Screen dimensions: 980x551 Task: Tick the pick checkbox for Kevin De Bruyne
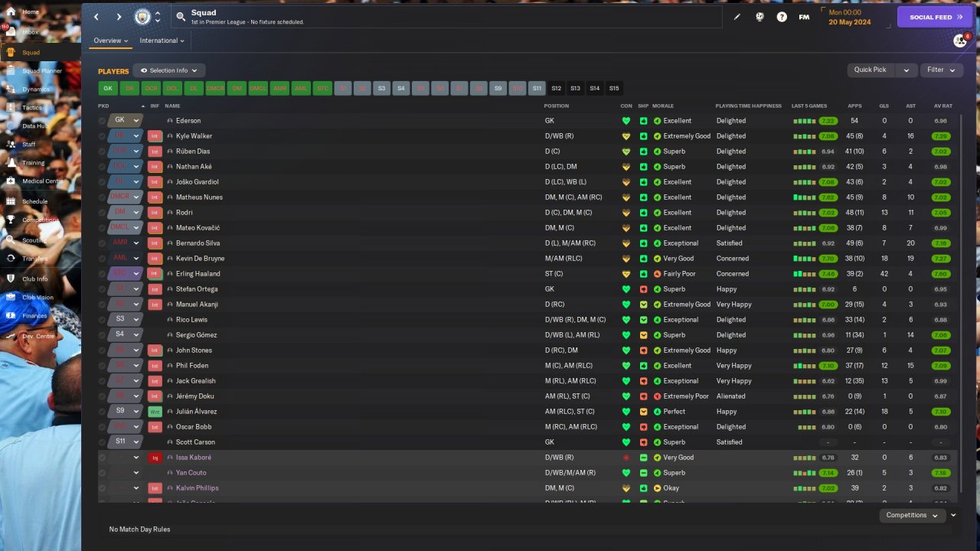[103, 259]
